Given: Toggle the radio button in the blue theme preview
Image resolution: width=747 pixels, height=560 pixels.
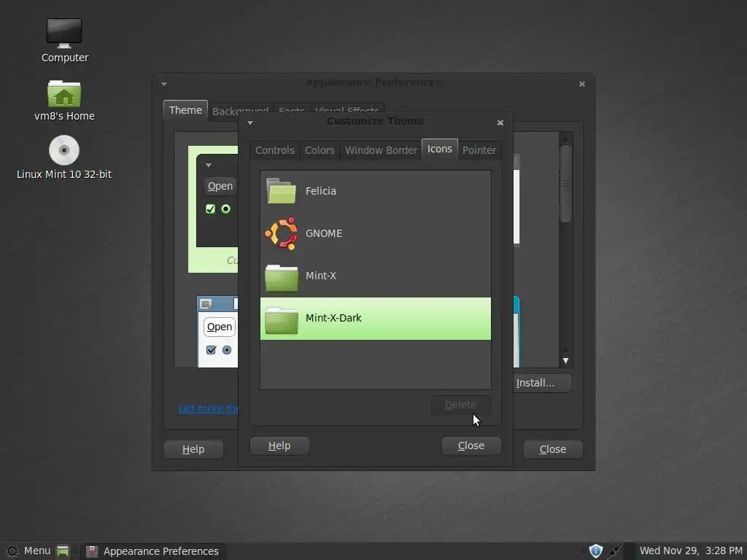Looking at the screenshot, I should tap(227, 350).
